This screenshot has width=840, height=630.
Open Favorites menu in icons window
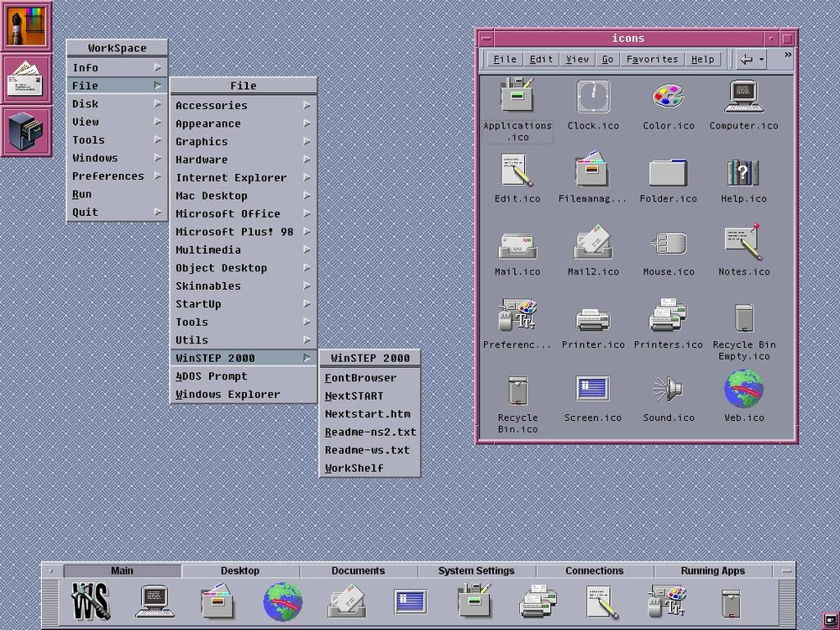coord(652,60)
